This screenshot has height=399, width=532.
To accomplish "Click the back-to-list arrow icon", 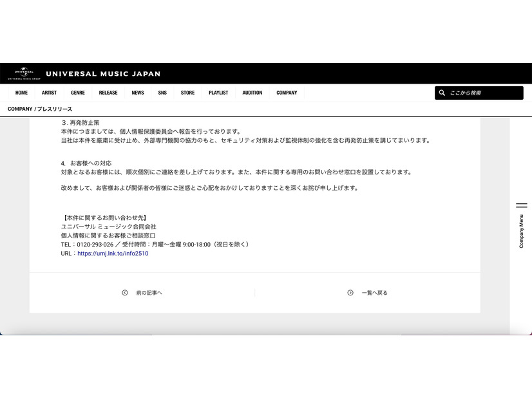I will pyautogui.click(x=350, y=293).
